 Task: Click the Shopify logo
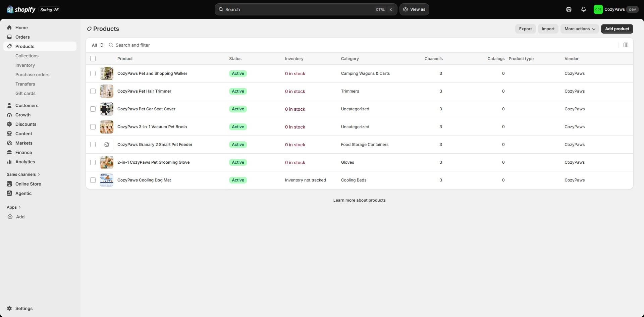point(21,9)
